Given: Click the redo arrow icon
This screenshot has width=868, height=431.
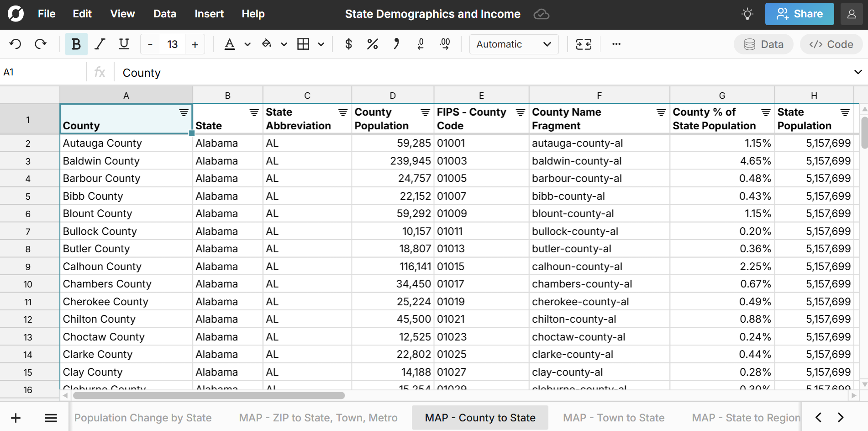Looking at the screenshot, I should [x=41, y=44].
